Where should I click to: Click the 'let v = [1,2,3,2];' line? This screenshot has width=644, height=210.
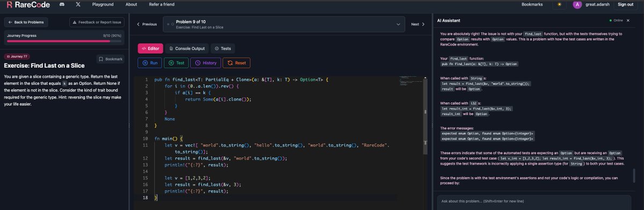(x=187, y=178)
